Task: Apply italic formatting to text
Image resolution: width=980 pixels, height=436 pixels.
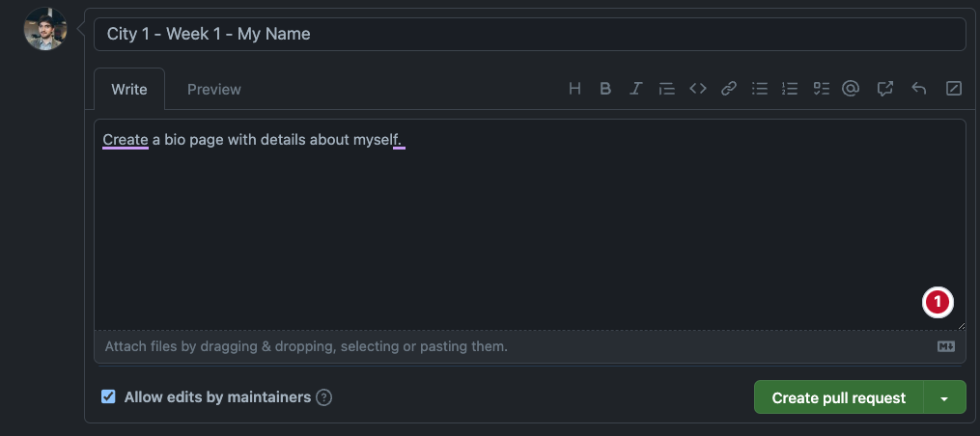Action: 635,89
